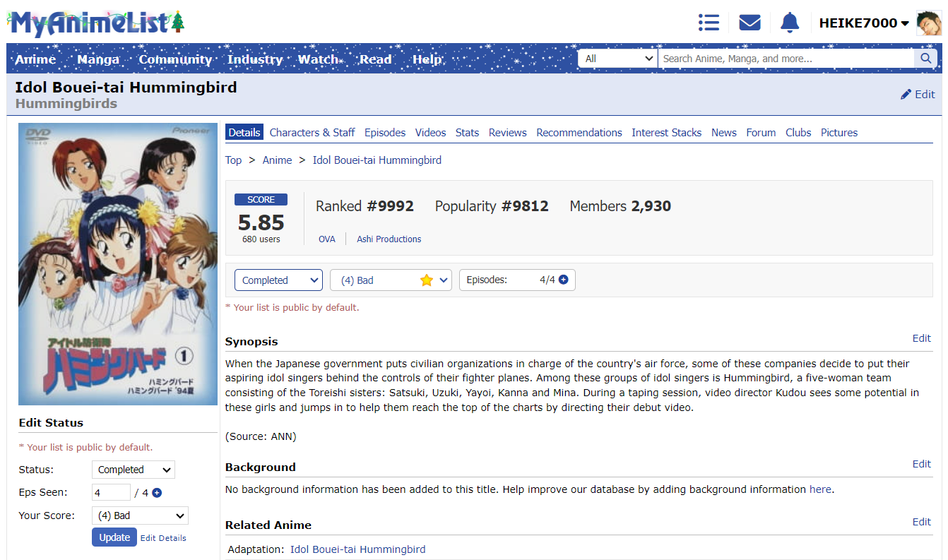Click the anime DVD cover image
The width and height of the screenshot is (948, 560).
click(x=118, y=264)
